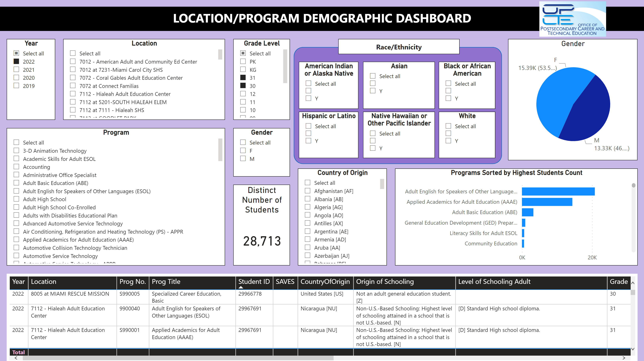644x361 pixels.
Task: Click table scroll down arrow
Action: tap(633, 349)
